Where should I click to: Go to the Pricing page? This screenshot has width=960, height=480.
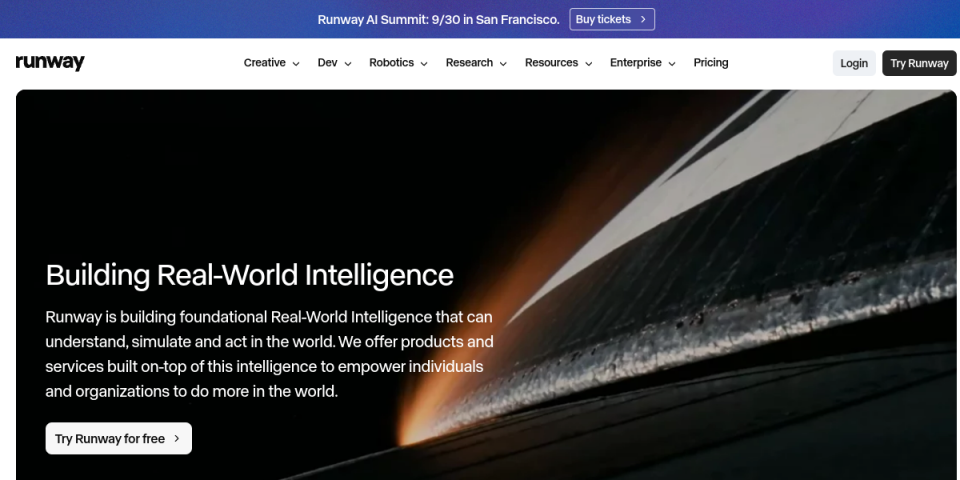click(x=711, y=62)
